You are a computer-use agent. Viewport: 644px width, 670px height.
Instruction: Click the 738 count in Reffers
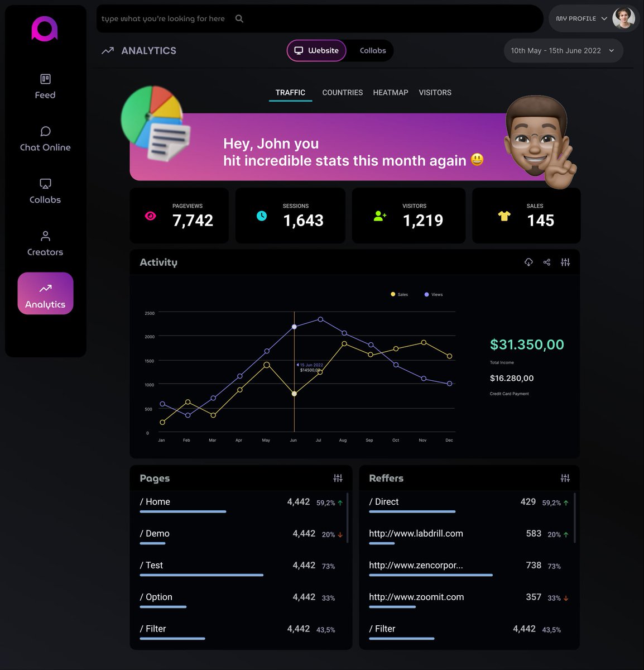point(534,566)
